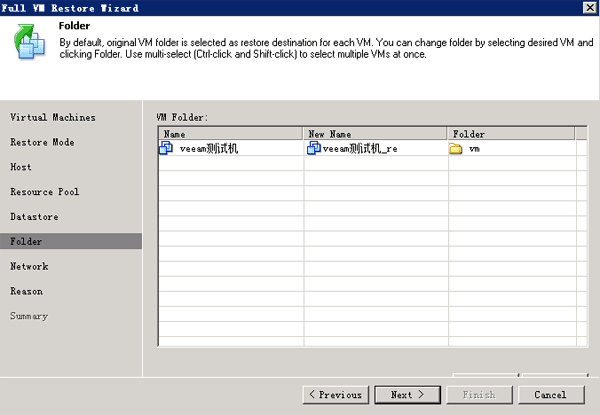Select the veeam测试机 name cell
Viewport: 600px width, 415px height.
coord(231,148)
